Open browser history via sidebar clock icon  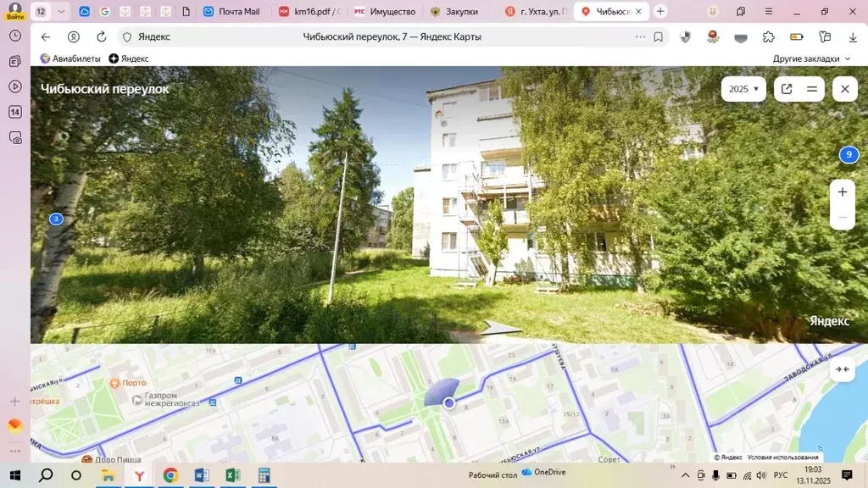pos(14,36)
